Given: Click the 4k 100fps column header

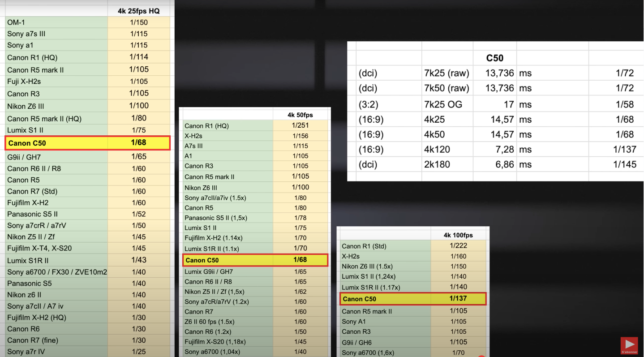Looking at the screenshot, I should [458, 235].
